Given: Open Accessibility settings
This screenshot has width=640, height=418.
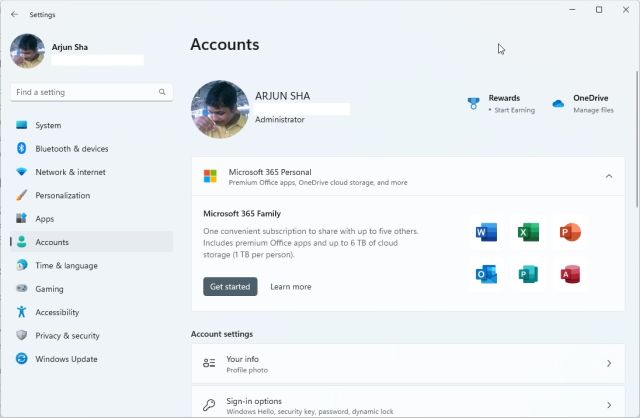Looking at the screenshot, I should (92, 312).
